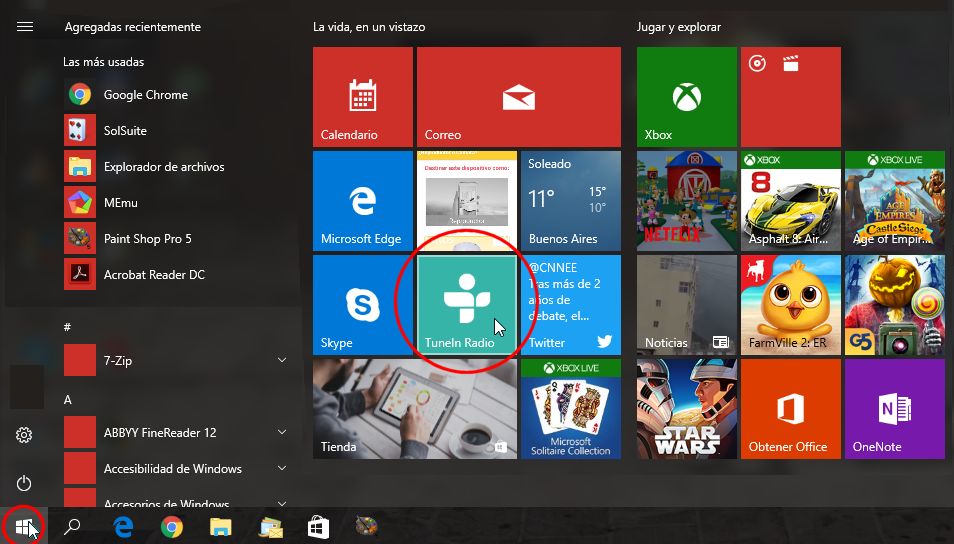The image size is (954, 544).
Task: Open the Store taskbar icon
Action: pos(318,527)
